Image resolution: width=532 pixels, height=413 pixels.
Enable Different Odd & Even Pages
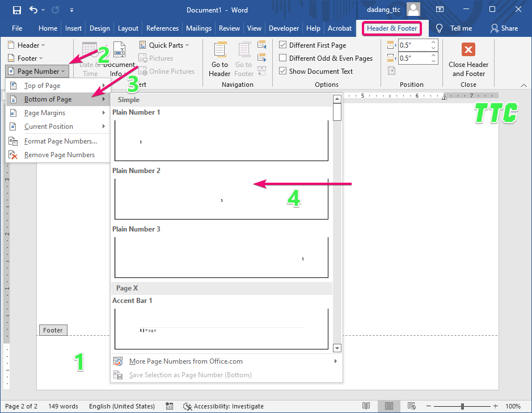pos(283,58)
